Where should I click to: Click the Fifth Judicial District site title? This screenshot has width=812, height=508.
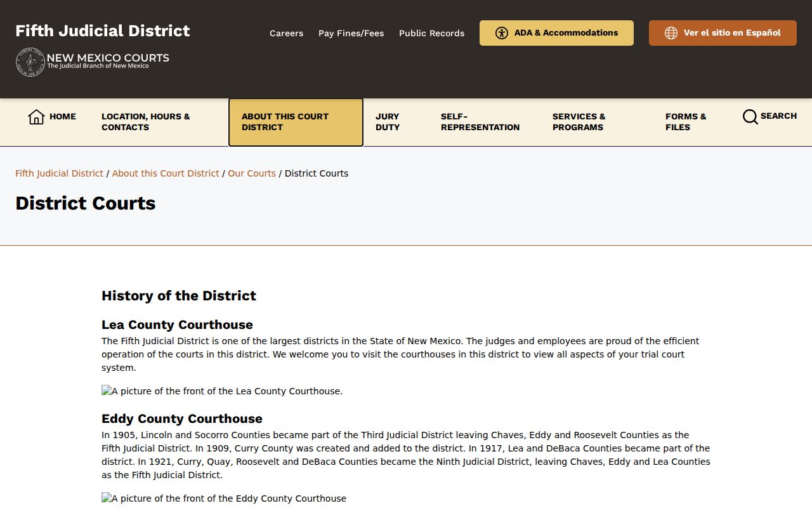(x=103, y=31)
